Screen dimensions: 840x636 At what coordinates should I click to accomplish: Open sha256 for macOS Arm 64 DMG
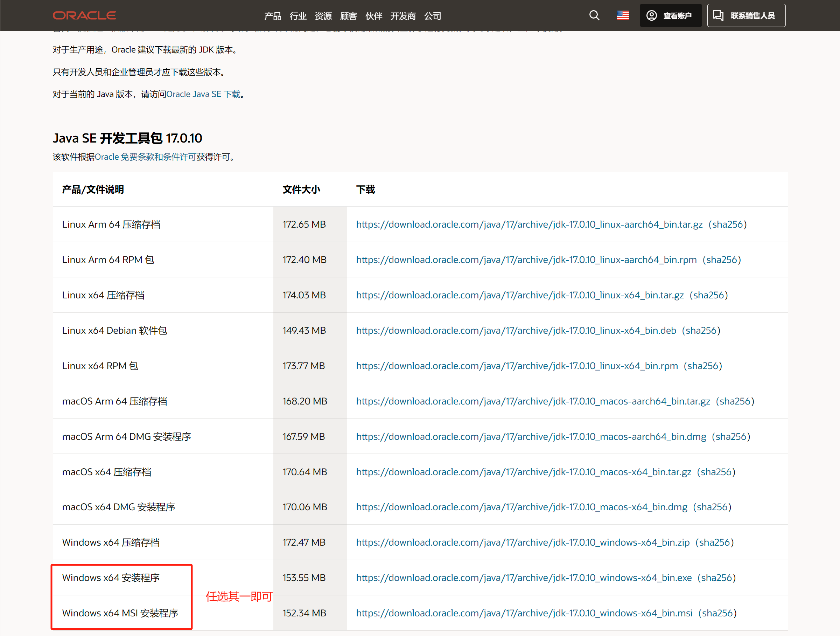coord(731,436)
